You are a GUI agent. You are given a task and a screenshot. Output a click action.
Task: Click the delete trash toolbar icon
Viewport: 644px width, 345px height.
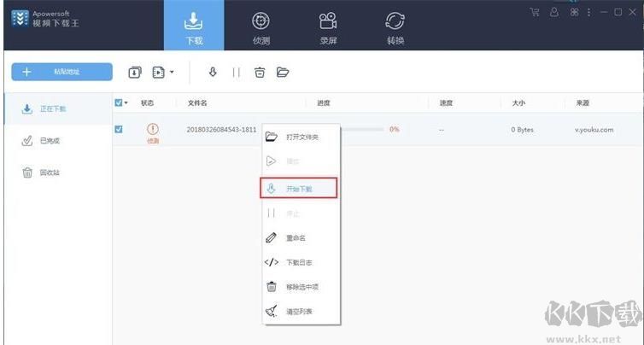(260, 73)
